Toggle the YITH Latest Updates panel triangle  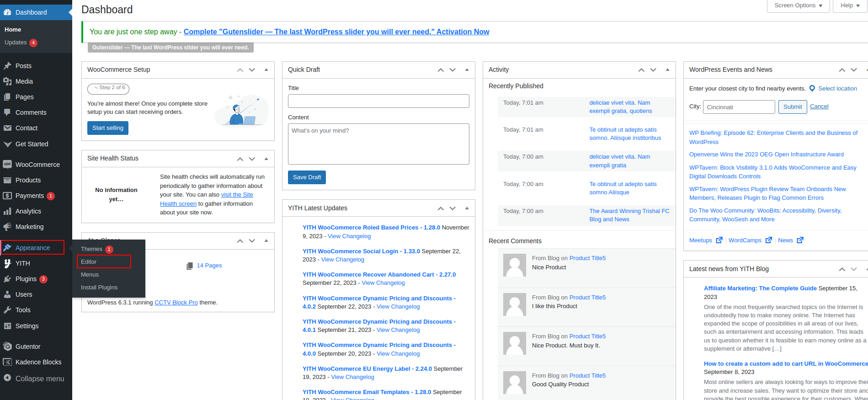[467, 208]
